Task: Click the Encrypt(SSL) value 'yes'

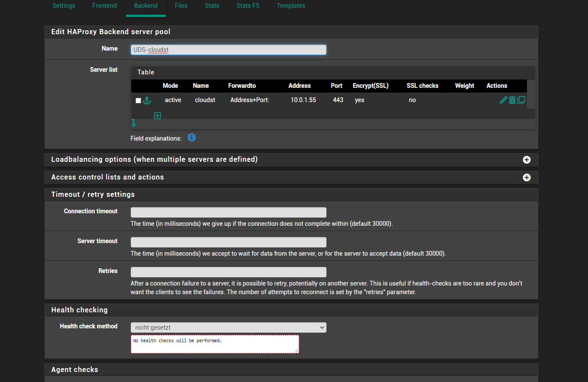Action: tap(359, 100)
